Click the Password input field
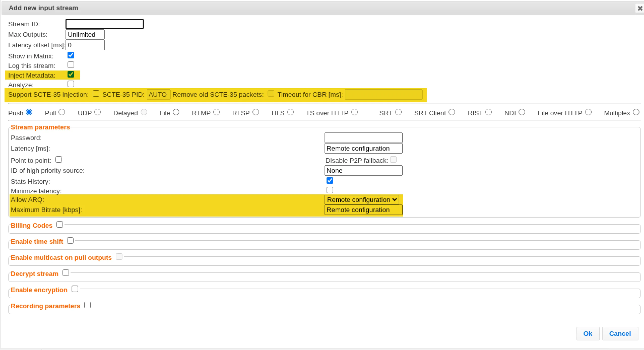Viewport: 644px width, 350px height. click(364, 138)
